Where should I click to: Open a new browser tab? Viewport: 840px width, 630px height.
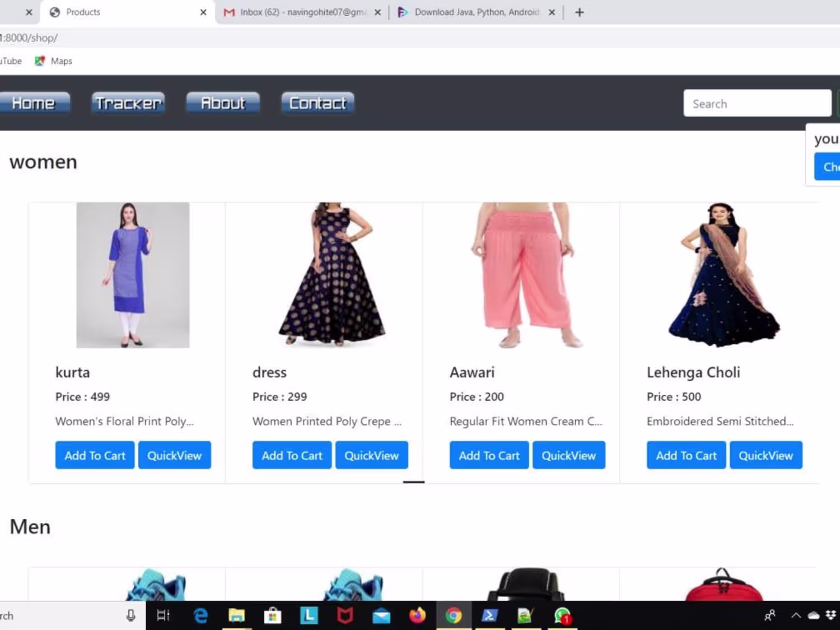[x=580, y=12]
